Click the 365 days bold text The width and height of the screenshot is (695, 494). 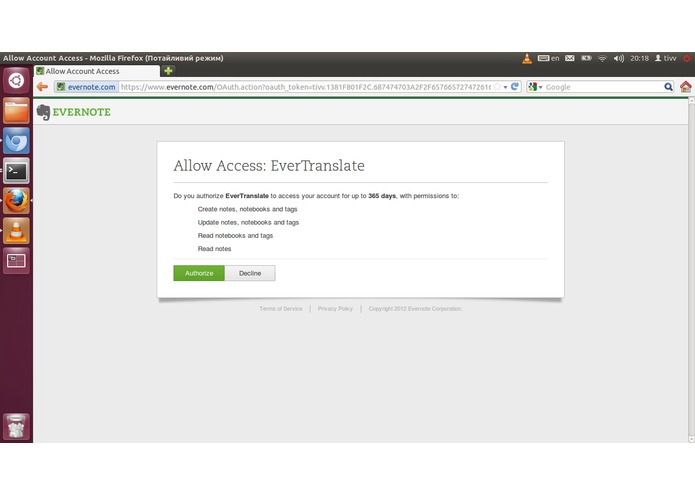[382, 196]
